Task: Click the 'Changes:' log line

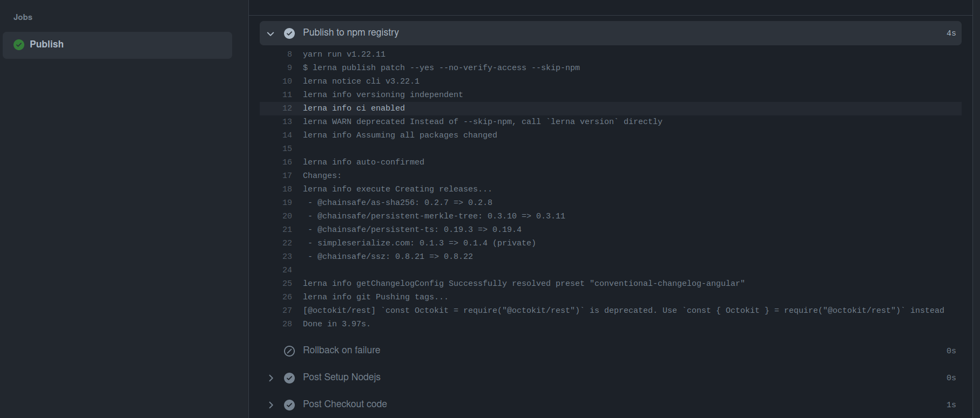Action: click(x=322, y=176)
